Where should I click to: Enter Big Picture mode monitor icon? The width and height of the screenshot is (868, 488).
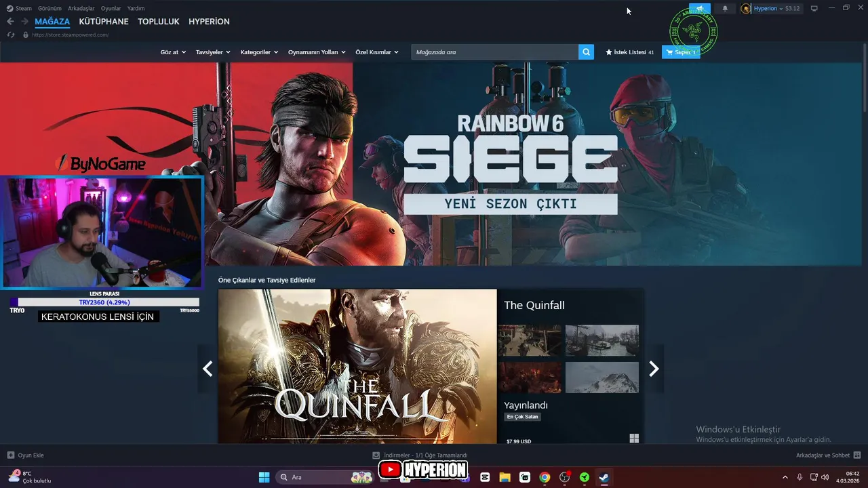[x=814, y=8]
